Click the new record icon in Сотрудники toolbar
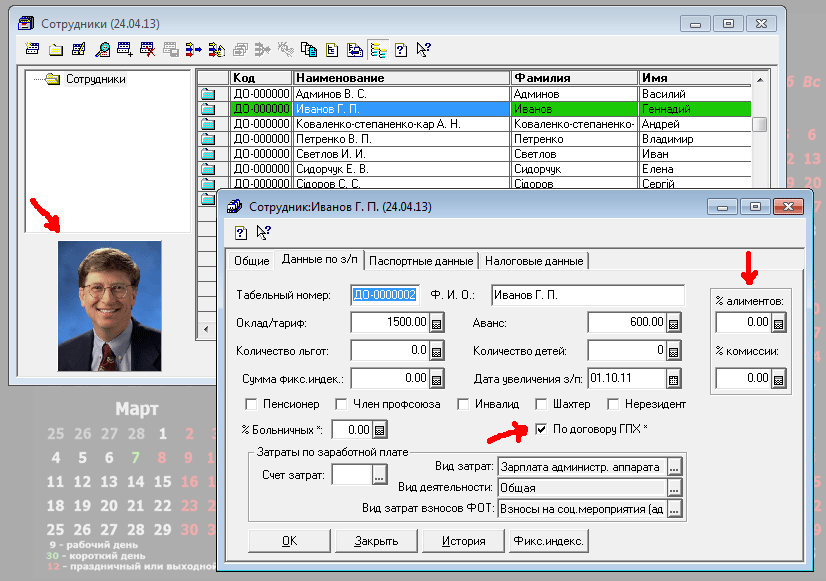The height and width of the screenshot is (581, 826). click(x=32, y=50)
